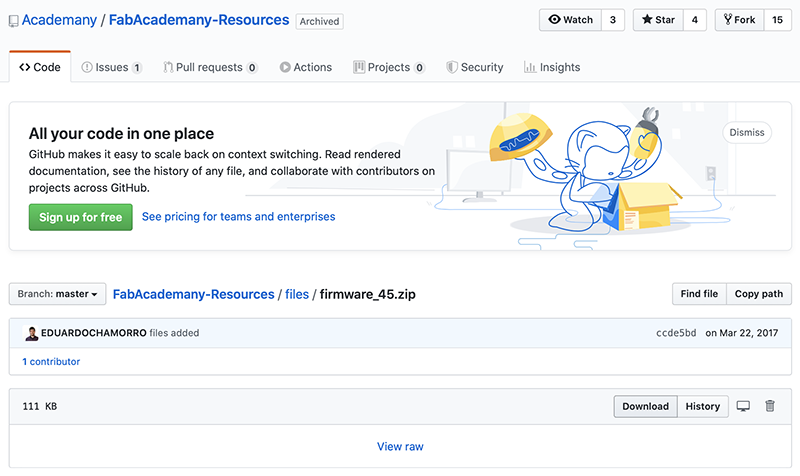The width and height of the screenshot is (800, 476).
Task: Click the Watch button
Action: coord(570,20)
